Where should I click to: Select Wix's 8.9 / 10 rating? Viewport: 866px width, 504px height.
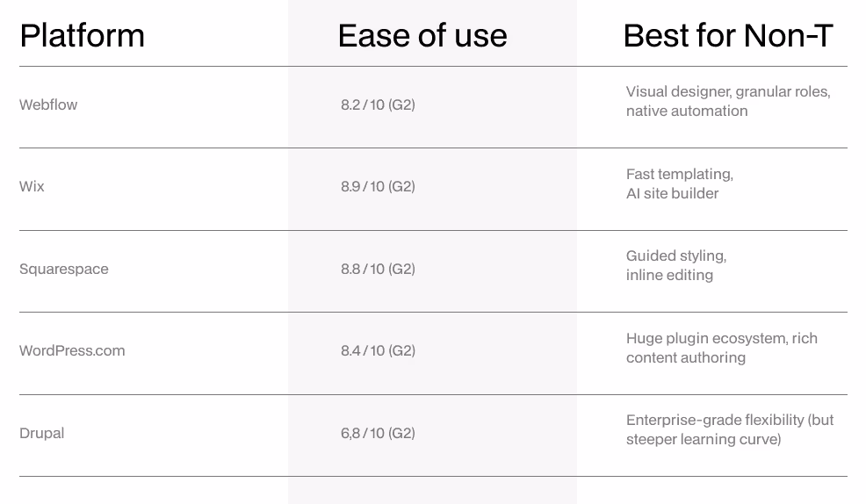pos(378,186)
